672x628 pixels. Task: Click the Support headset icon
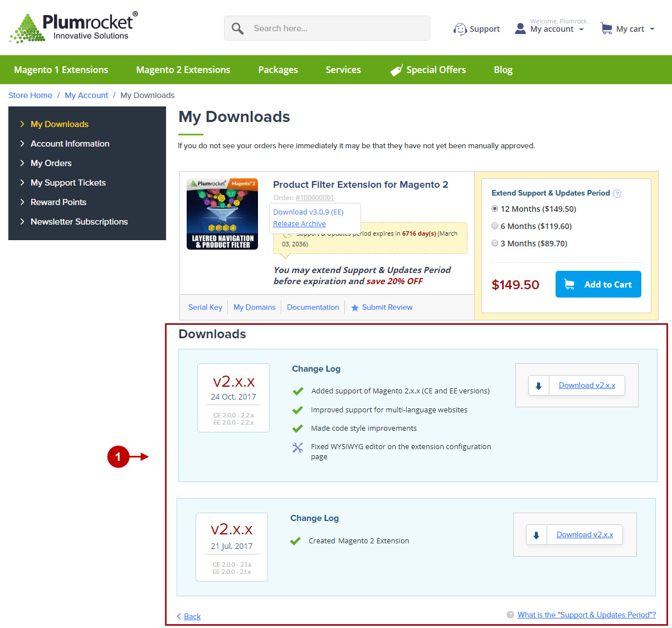pos(460,29)
